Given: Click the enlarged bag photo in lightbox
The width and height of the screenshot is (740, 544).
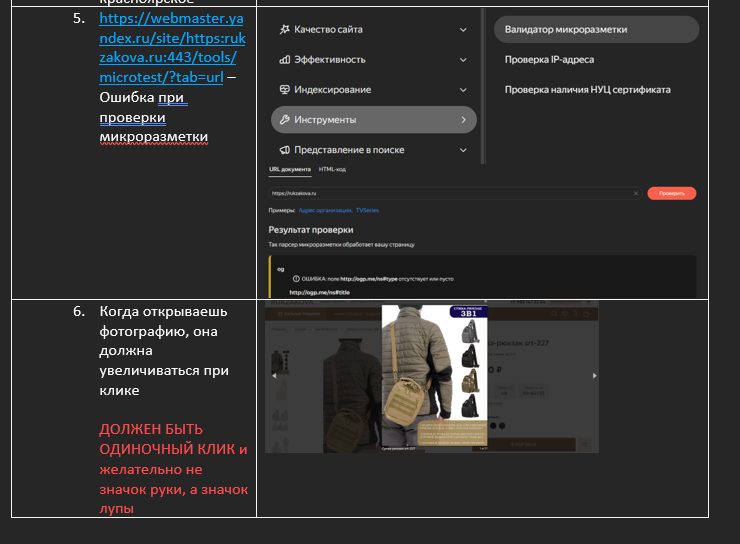Looking at the screenshot, I should [434, 376].
